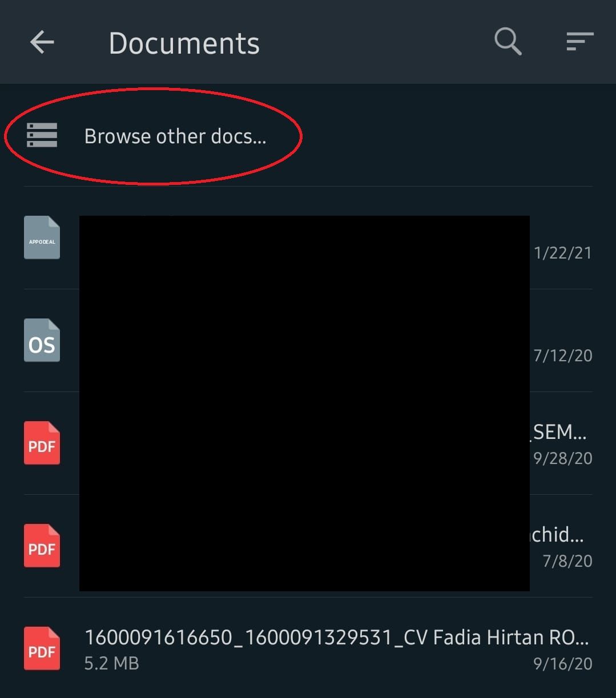Click the storage icon beside Browse other docs

click(42, 135)
